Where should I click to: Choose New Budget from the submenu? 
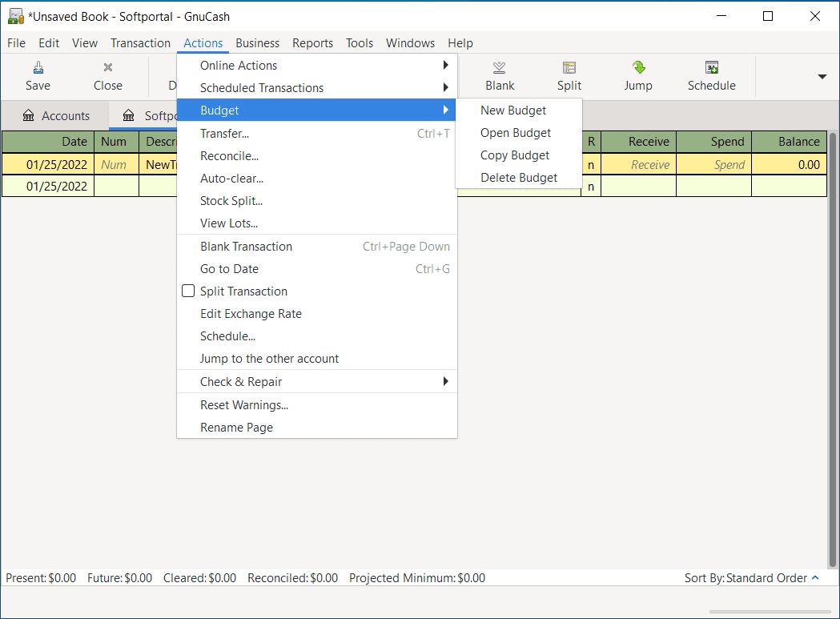click(x=512, y=111)
